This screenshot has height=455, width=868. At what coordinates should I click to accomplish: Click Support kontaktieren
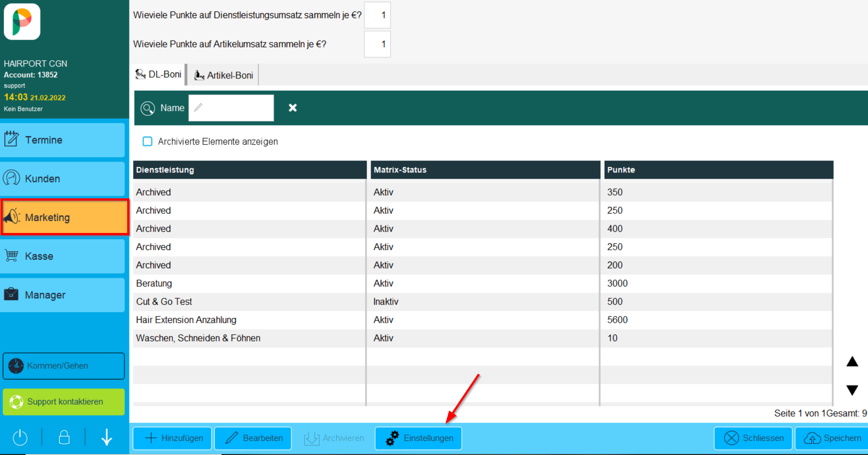tap(63, 402)
